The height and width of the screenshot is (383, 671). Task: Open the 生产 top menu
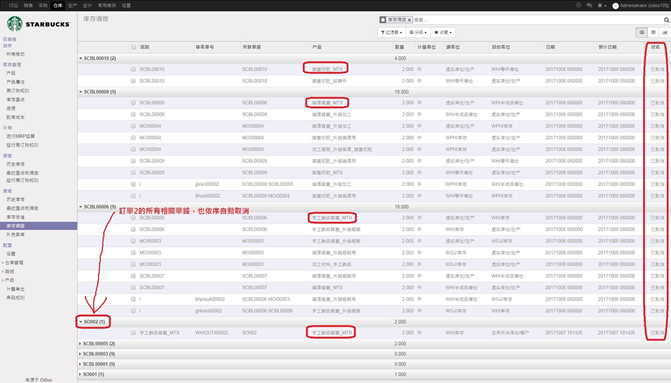tap(73, 6)
